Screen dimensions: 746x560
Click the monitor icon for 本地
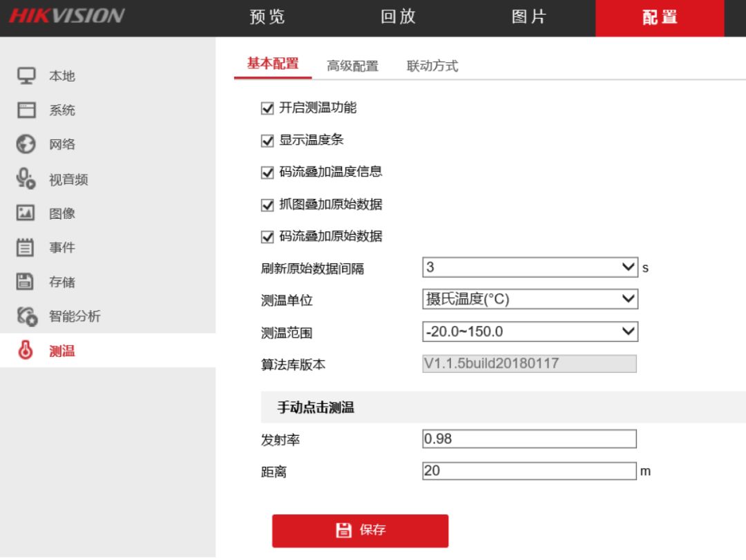pos(26,75)
